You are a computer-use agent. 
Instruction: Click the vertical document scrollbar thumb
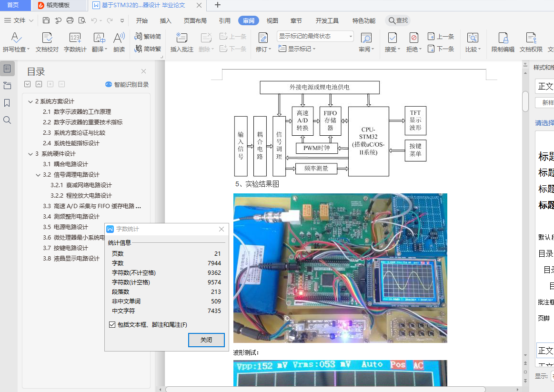point(525,101)
